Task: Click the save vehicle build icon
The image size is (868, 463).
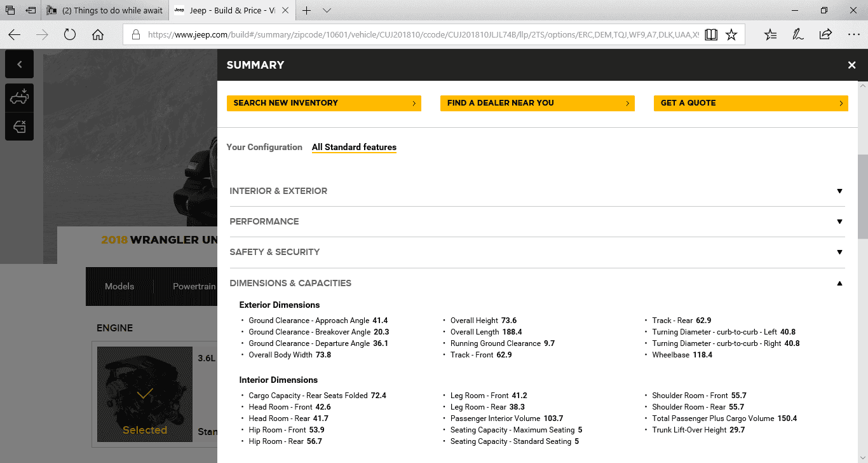Action: 20,97
